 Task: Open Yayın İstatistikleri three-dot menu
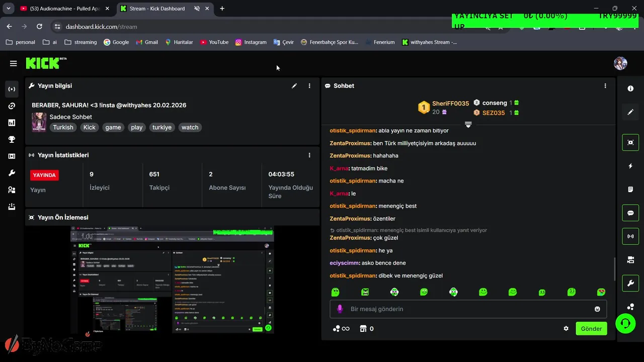pyautogui.click(x=309, y=155)
